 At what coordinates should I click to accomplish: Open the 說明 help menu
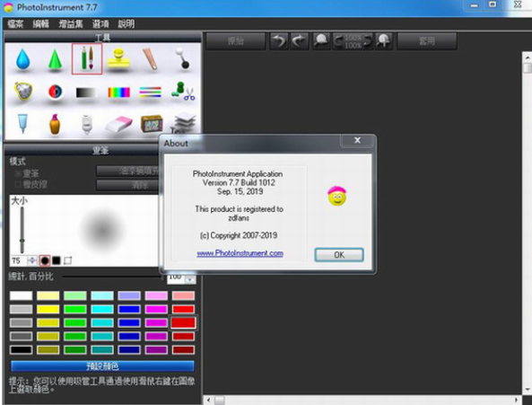126,23
